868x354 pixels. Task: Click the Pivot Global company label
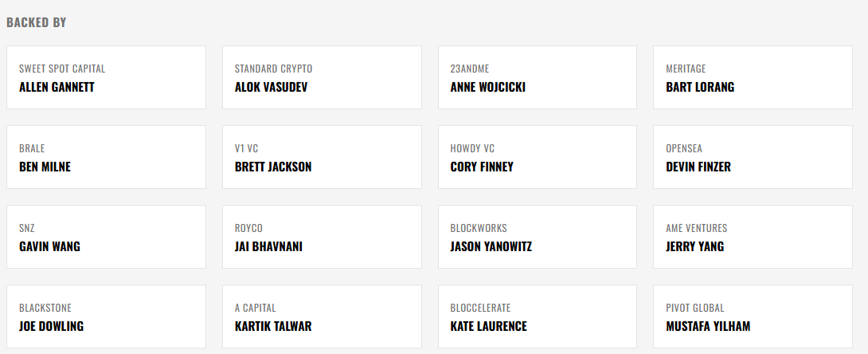pos(695,308)
